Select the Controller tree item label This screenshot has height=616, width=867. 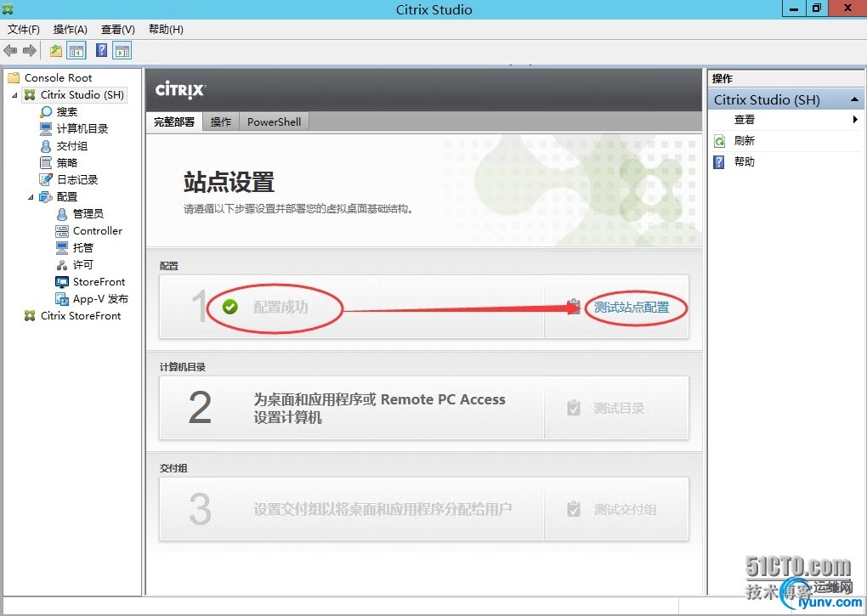(x=98, y=231)
